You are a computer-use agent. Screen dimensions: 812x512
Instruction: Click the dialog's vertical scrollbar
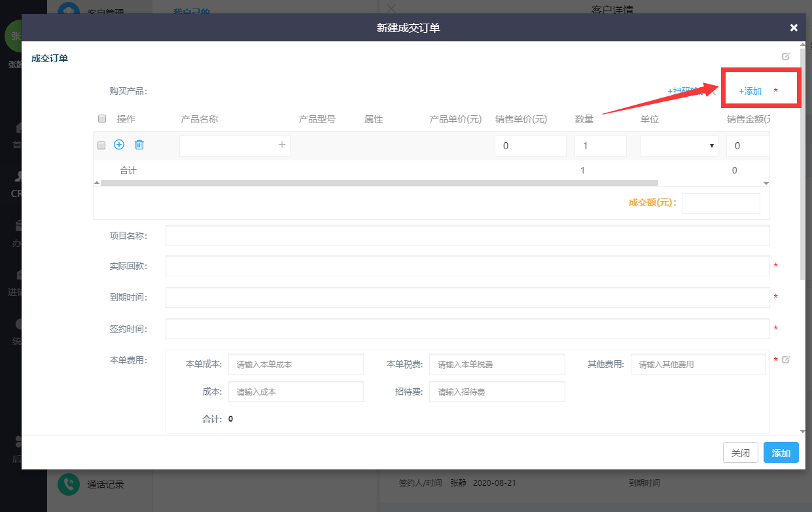[x=803, y=164]
